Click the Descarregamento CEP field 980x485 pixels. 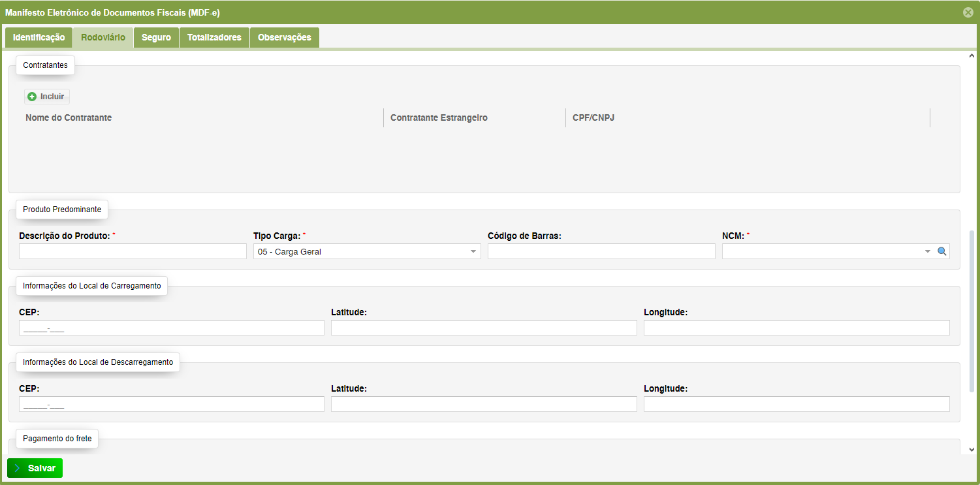pyautogui.click(x=171, y=404)
